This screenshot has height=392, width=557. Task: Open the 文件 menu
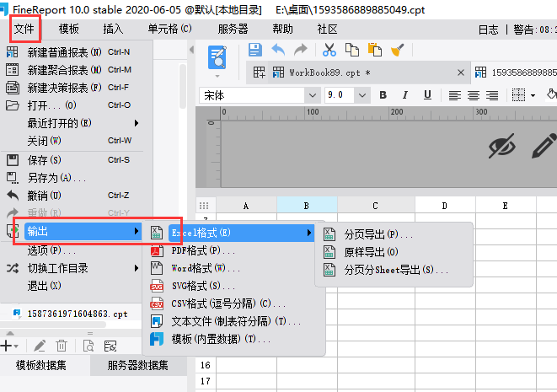click(x=24, y=29)
